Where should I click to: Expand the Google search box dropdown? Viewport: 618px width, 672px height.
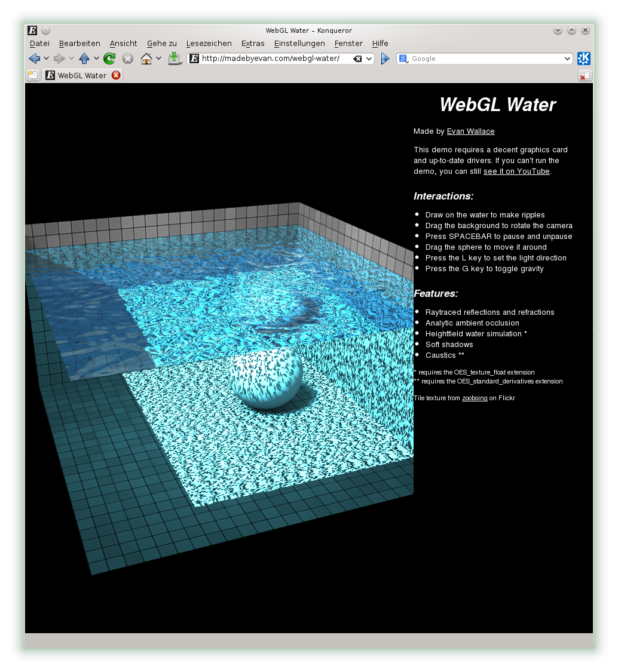tap(567, 59)
